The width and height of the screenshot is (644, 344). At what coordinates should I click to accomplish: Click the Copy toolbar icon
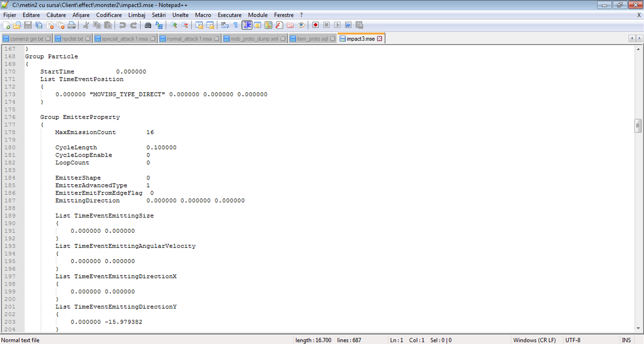coord(97,25)
